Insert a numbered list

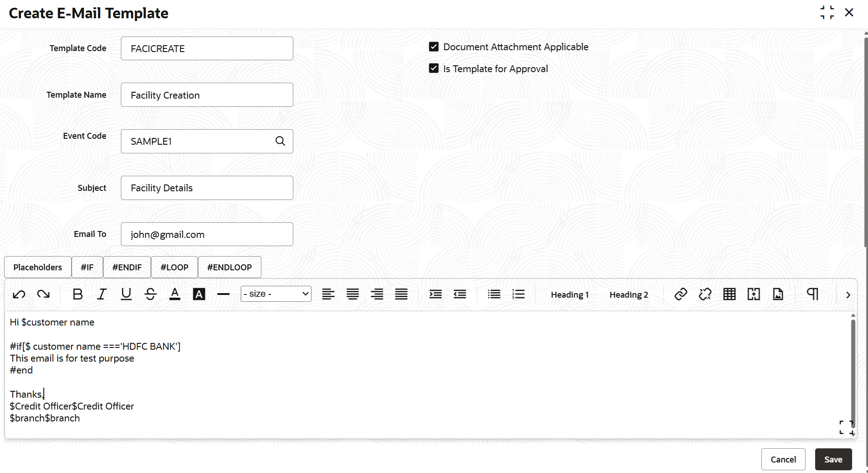tap(519, 294)
